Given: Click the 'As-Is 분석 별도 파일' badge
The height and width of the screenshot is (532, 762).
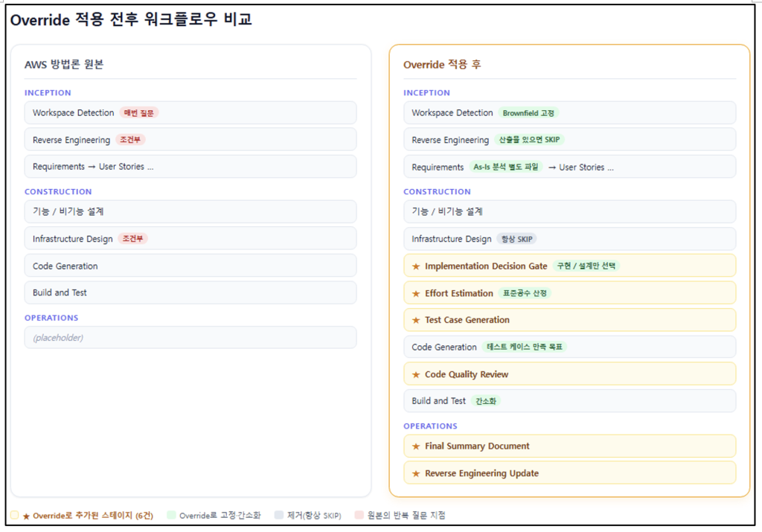Looking at the screenshot, I should point(505,167).
